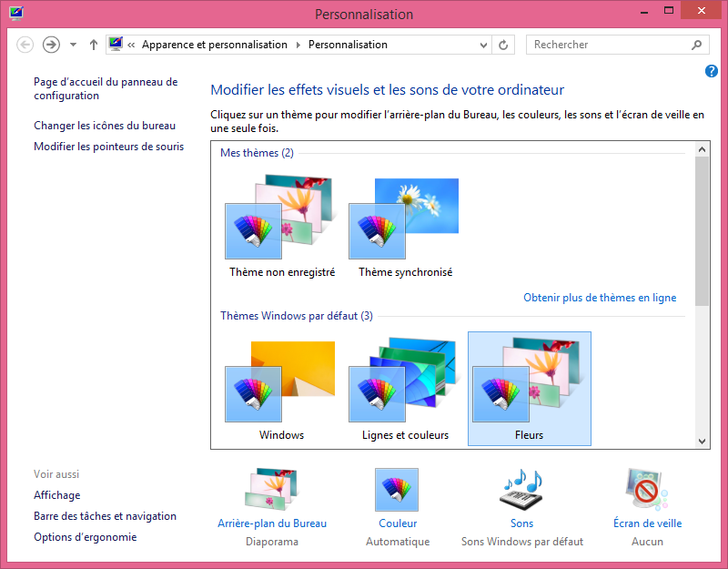Image resolution: width=728 pixels, height=569 pixels.
Task: Click the control panel icon in address bar
Action: 116,44
